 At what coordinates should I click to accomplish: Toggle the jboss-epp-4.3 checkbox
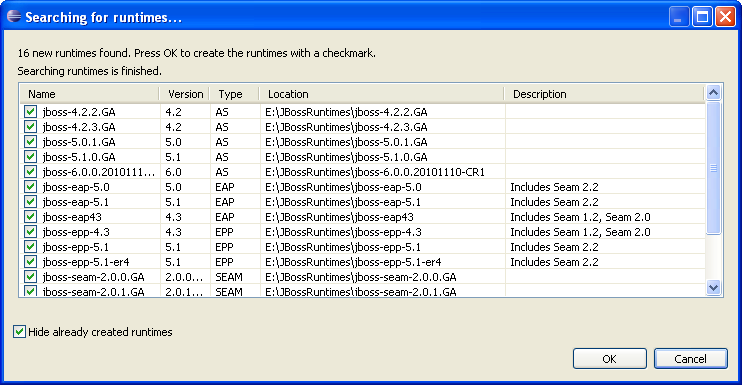pyautogui.click(x=30, y=232)
